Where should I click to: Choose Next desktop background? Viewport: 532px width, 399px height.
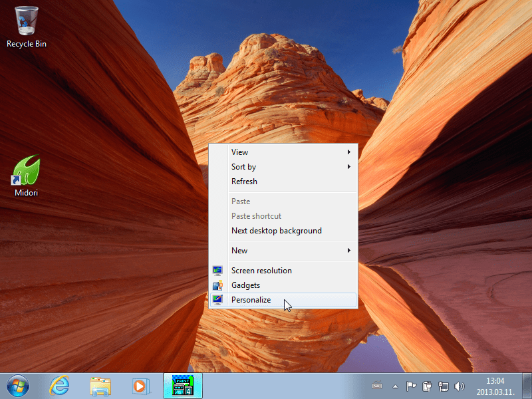pyautogui.click(x=283, y=230)
